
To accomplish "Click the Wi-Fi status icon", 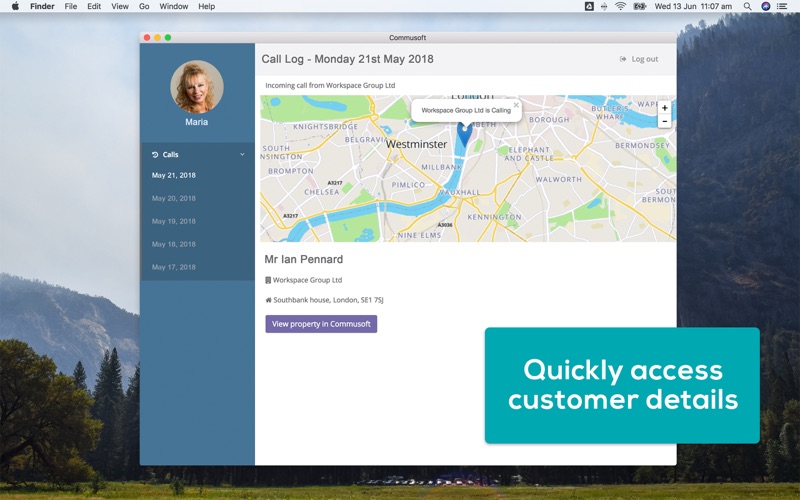I will [x=620, y=6].
